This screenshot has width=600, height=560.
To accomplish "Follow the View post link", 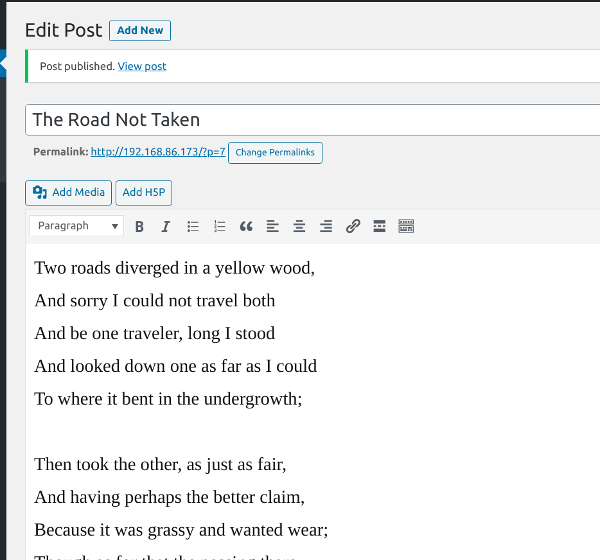I will pos(142,67).
